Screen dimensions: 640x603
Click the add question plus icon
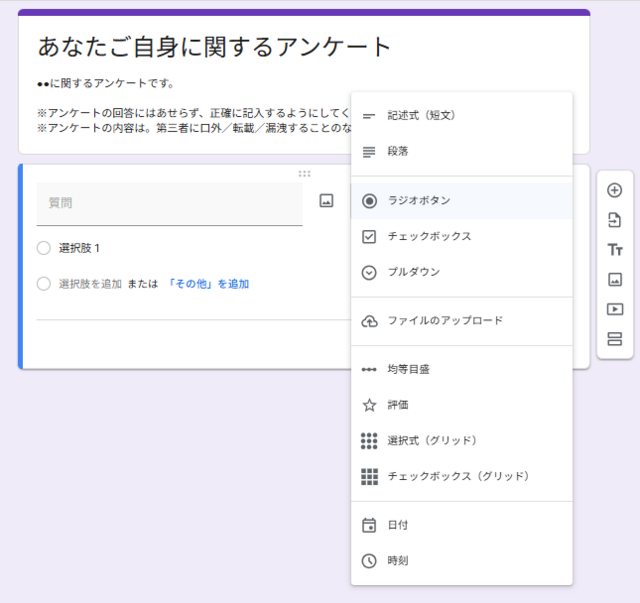(x=614, y=190)
